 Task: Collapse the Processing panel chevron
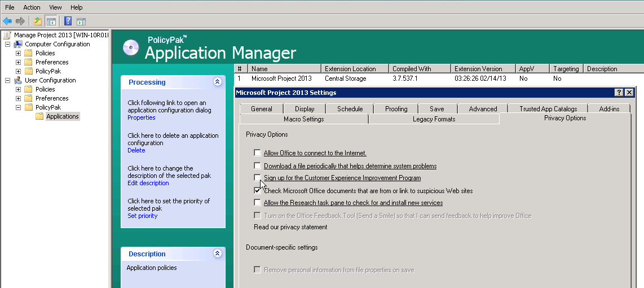point(218,82)
